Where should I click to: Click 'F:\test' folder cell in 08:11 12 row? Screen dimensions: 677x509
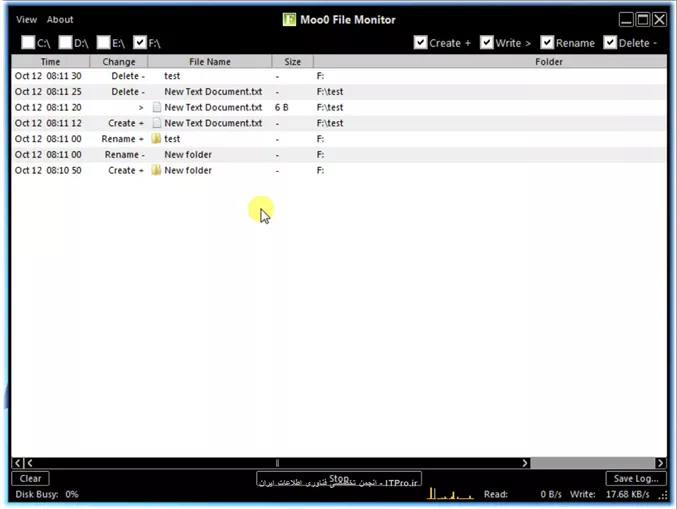click(330, 123)
